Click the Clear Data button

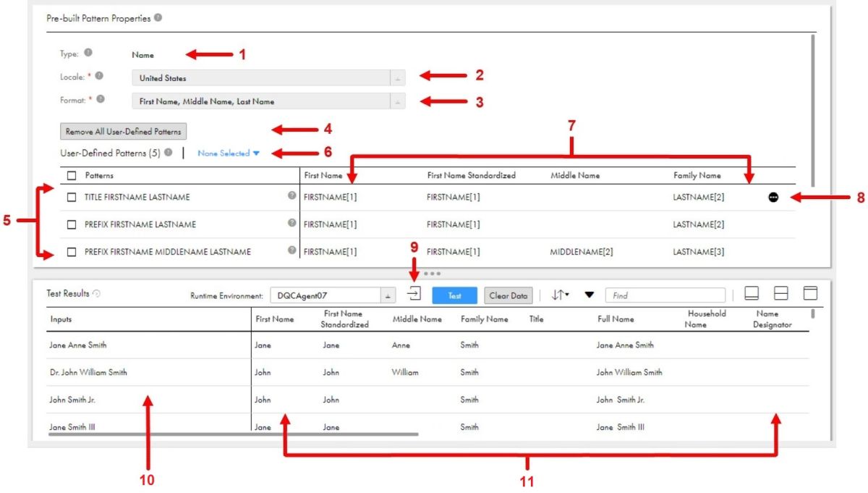(x=509, y=295)
